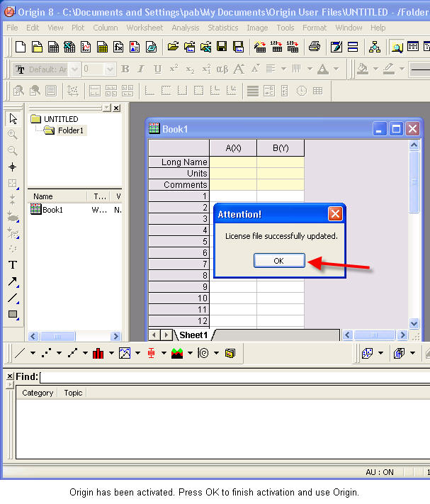
Task: Click the Long Name row label
Action: point(179,162)
